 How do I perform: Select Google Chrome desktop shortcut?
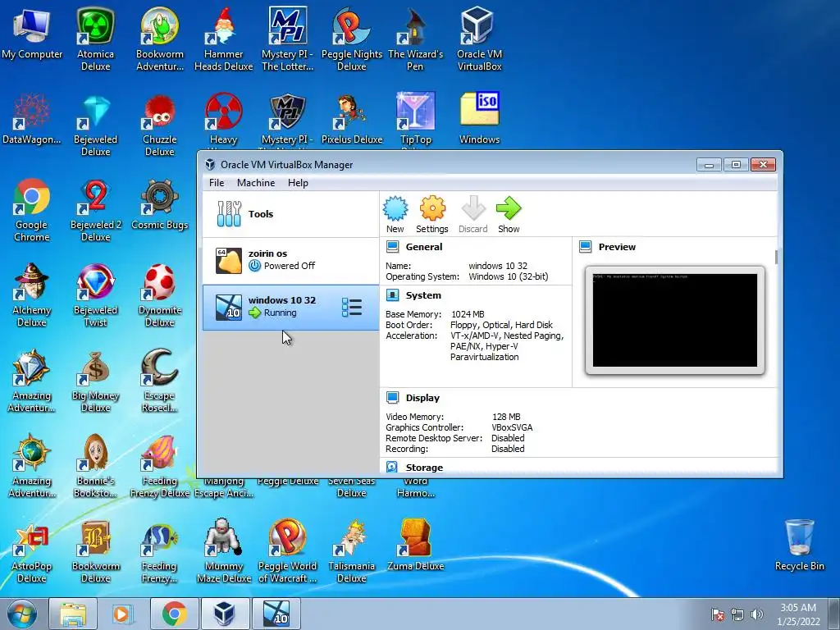pyautogui.click(x=32, y=210)
